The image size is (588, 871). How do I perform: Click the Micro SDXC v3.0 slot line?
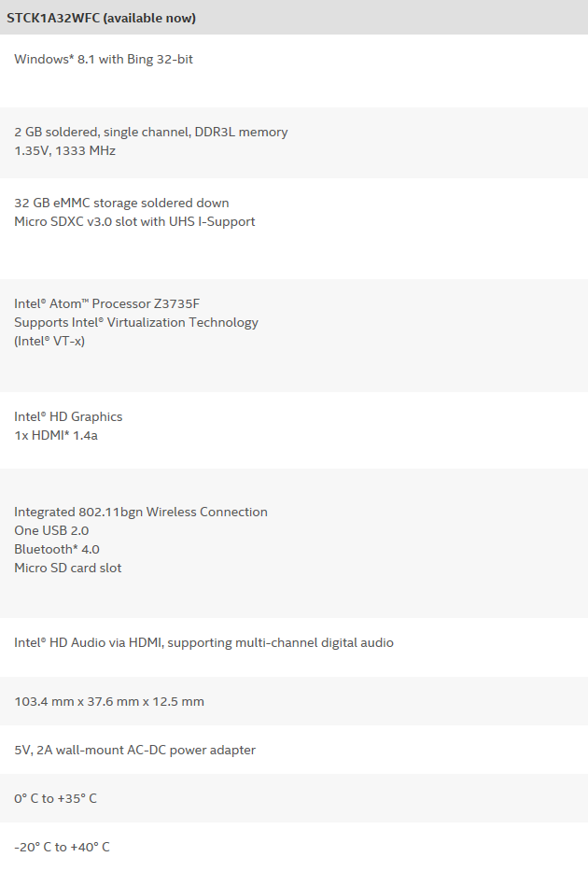pos(134,222)
